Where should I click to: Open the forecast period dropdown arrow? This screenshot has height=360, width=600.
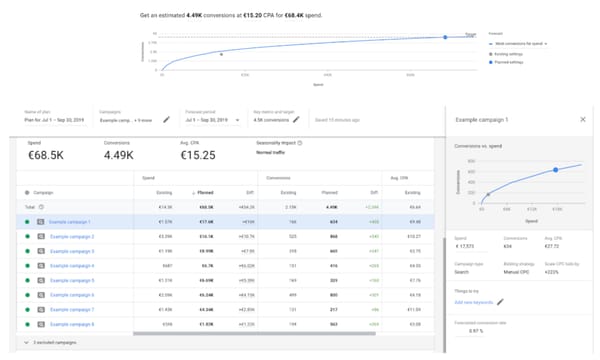(237, 120)
